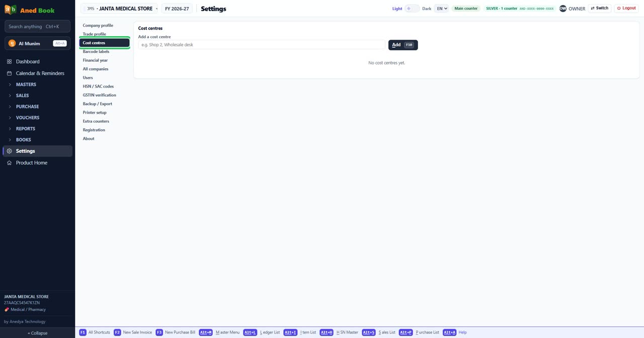Click the OW owner avatar badge

563,9
